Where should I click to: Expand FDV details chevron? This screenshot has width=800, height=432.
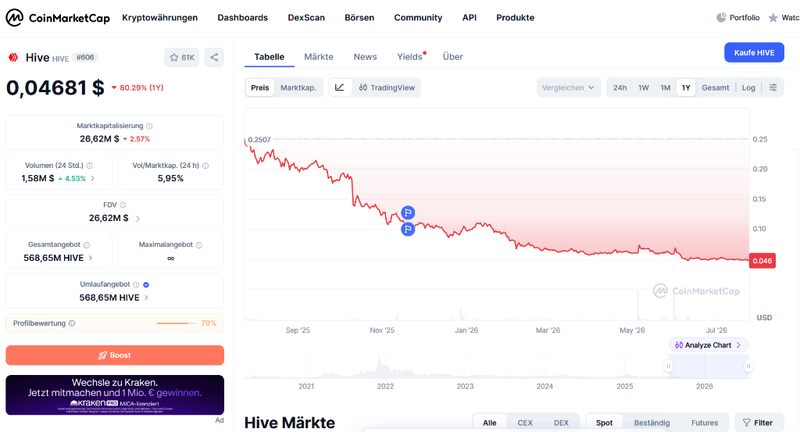click(138, 218)
